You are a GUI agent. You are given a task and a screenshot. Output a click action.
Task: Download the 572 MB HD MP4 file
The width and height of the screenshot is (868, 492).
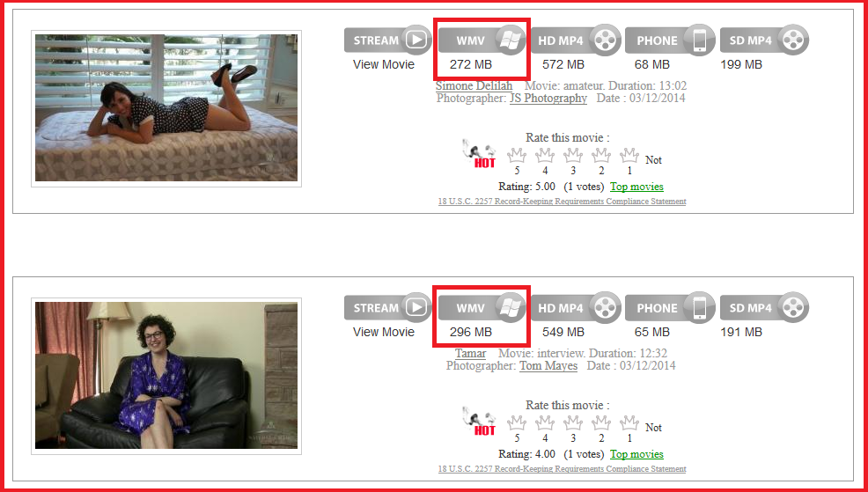(576, 40)
